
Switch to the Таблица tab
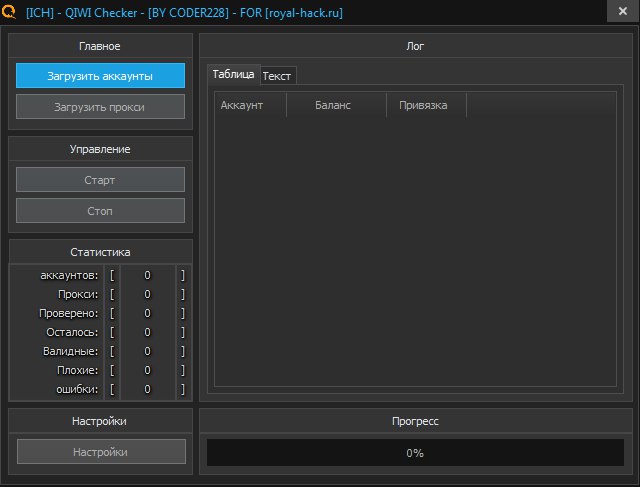pyautogui.click(x=233, y=74)
